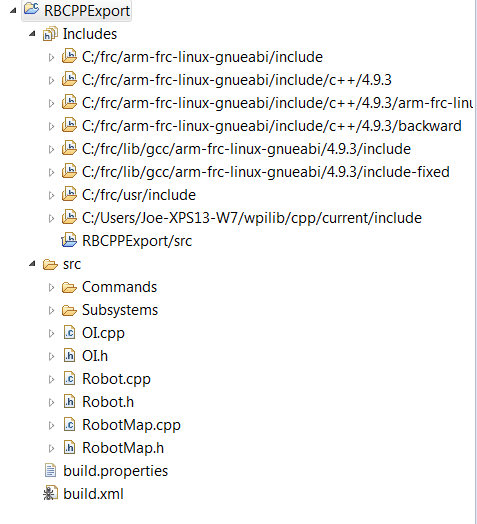Click icon of RBCPPExport/src include entry
Image resolution: width=477 pixels, height=524 pixels.
(69, 240)
